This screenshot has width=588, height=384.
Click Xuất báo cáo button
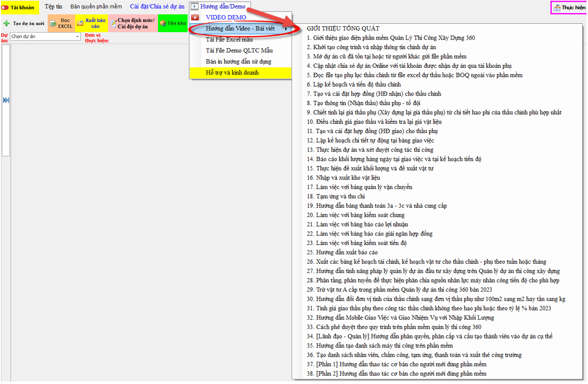pyautogui.click(x=92, y=23)
